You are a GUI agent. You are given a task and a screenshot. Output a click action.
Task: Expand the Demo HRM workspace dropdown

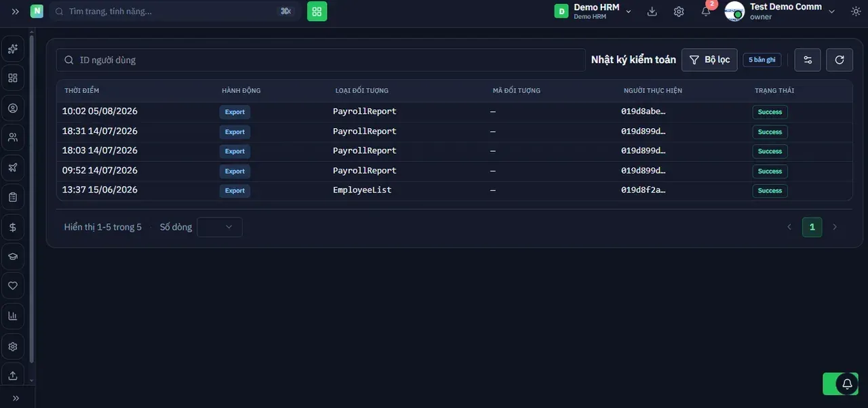coord(593,12)
